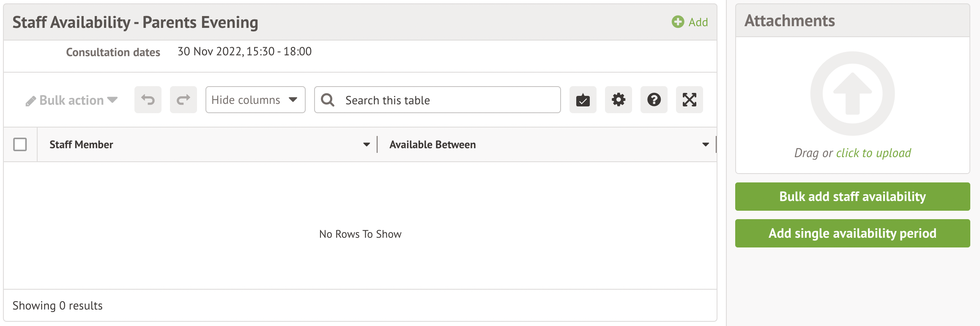Screen dimensions: 980x326
Task: Open the Bulk action dropdown
Action: point(72,101)
